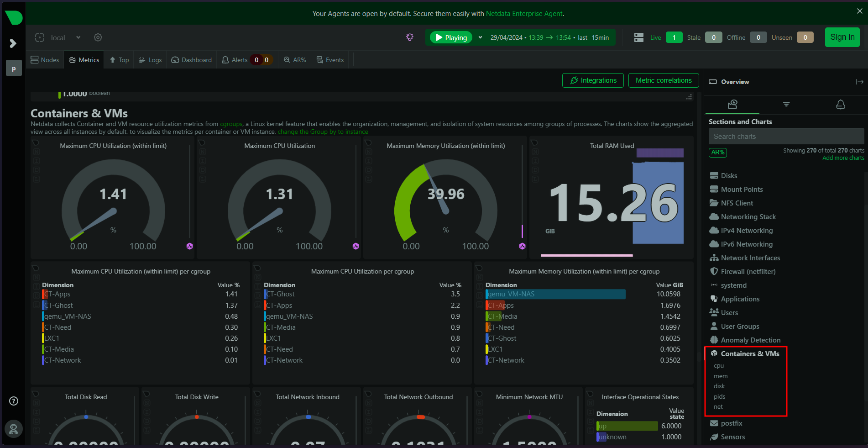
Task: Jump to the cpu subsection
Action: click(719, 366)
